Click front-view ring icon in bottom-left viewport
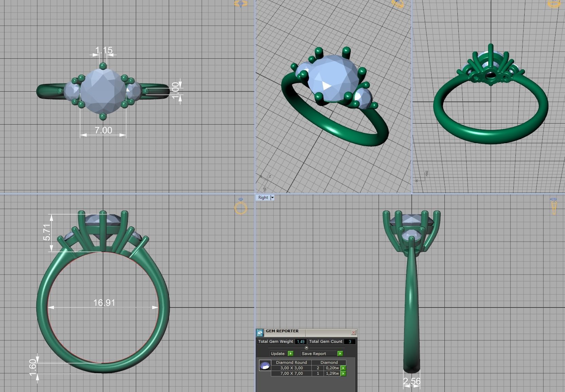 click(x=241, y=206)
